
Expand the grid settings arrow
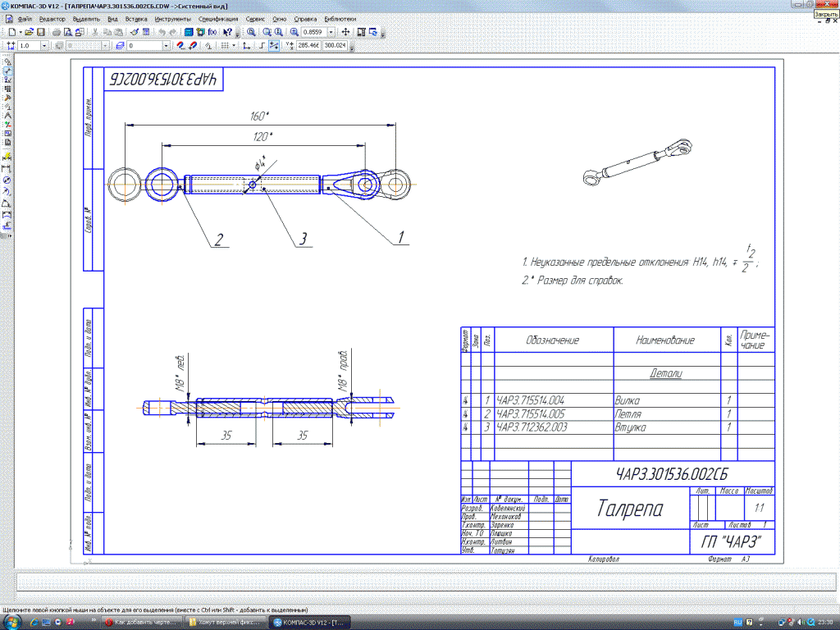(x=234, y=46)
